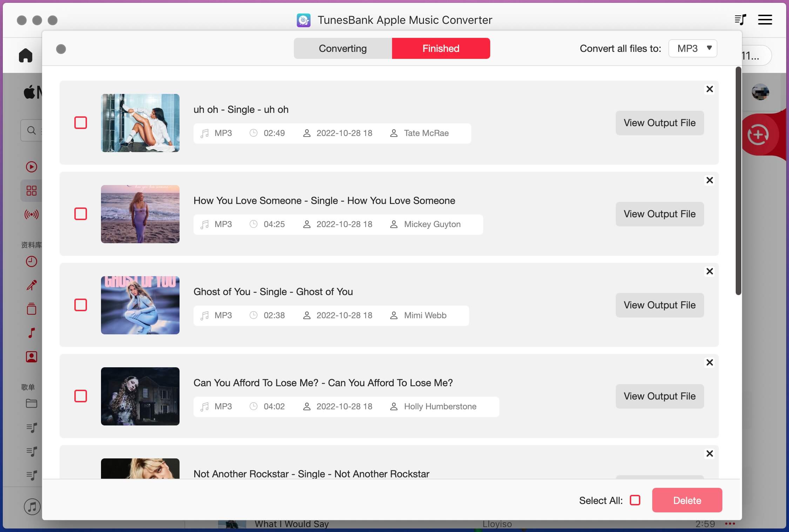The image size is (789, 532).
Task: Open the Radio broadcast icon in sidebar
Action: pyautogui.click(x=32, y=214)
